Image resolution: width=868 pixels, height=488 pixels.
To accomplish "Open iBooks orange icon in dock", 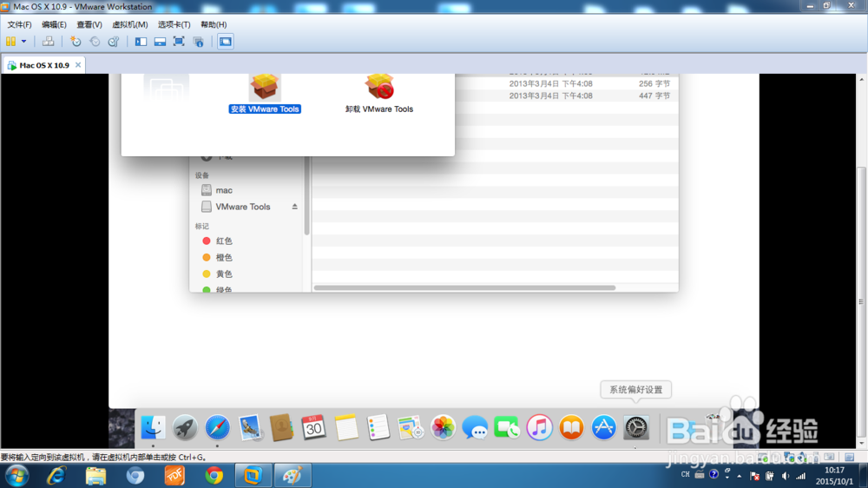I will 571,427.
